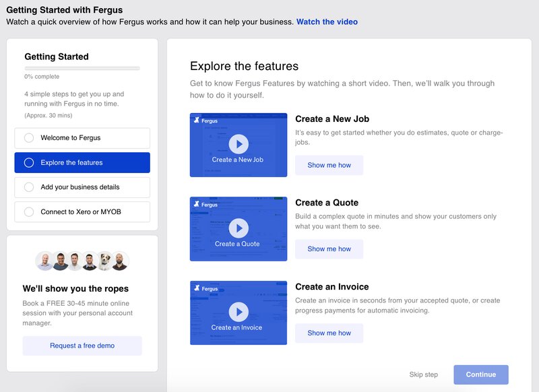This screenshot has width=539, height=392.
Task: Click the Getting Started progress bar
Action: coord(82,69)
